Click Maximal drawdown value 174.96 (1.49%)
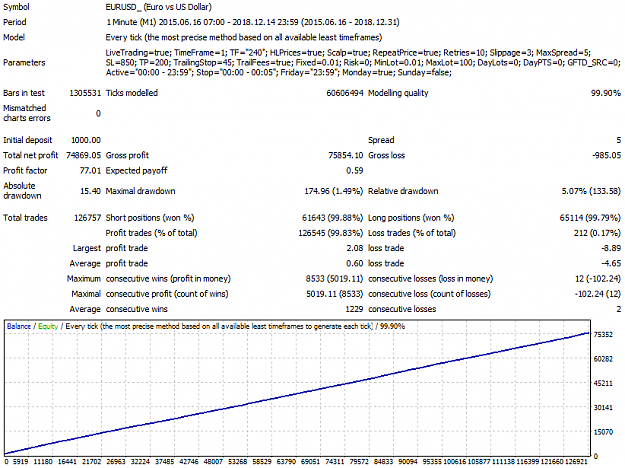 (334, 191)
